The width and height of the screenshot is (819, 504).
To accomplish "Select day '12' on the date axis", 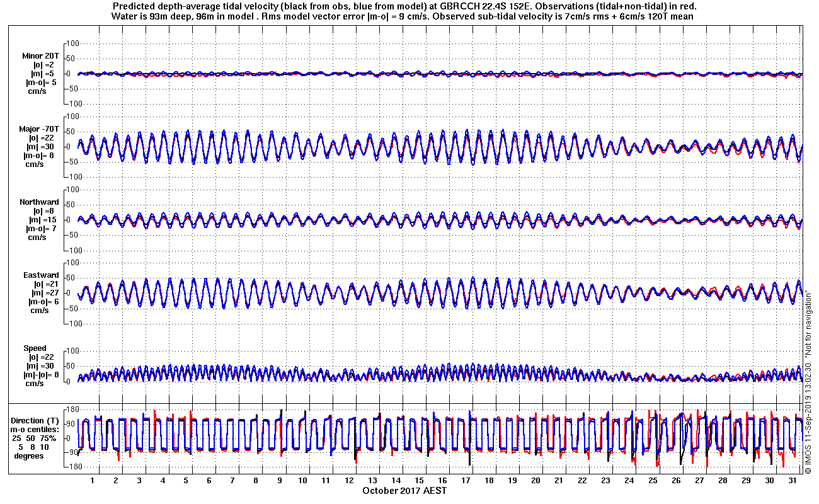I will 349,480.
